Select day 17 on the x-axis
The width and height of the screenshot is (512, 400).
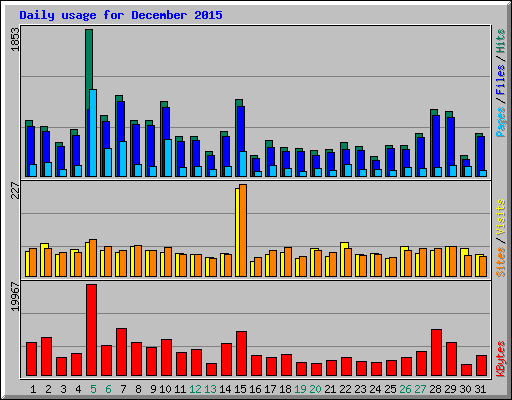click(x=270, y=389)
